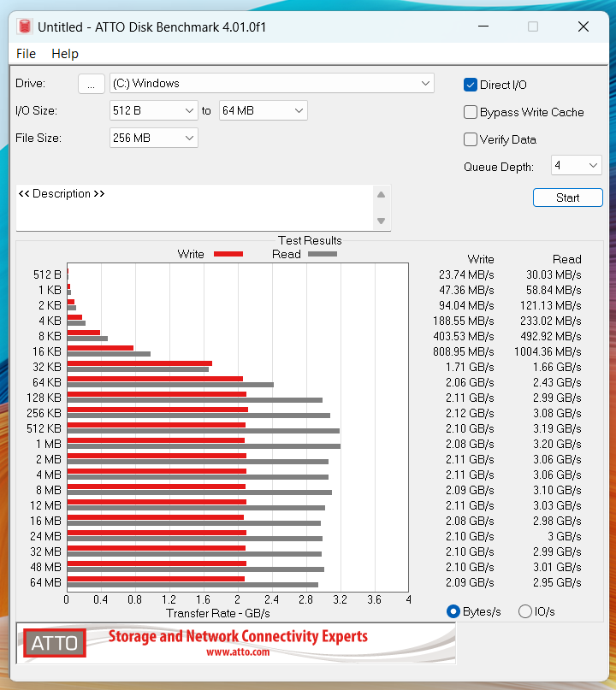Click the 3.20 GB/s read value
The image size is (616, 690).
click(557, 444)
